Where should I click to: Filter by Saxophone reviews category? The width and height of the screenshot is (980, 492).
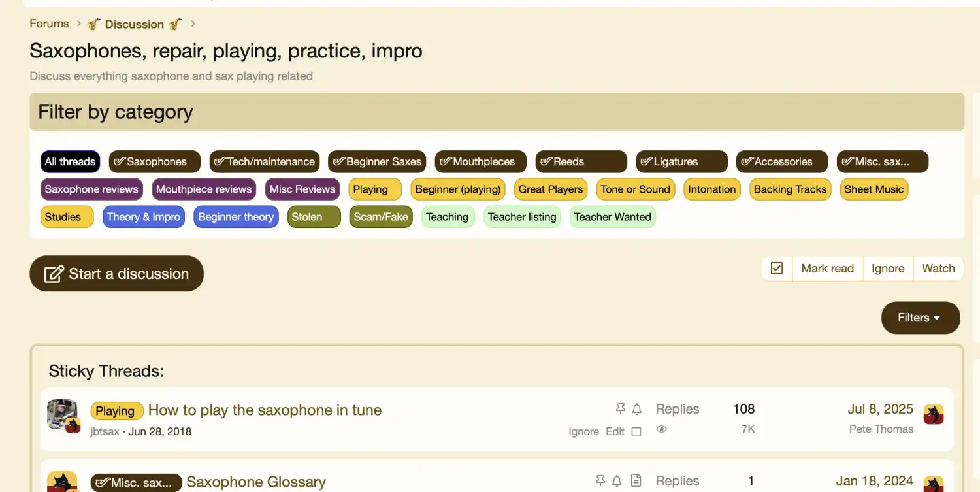pos(91,189)
